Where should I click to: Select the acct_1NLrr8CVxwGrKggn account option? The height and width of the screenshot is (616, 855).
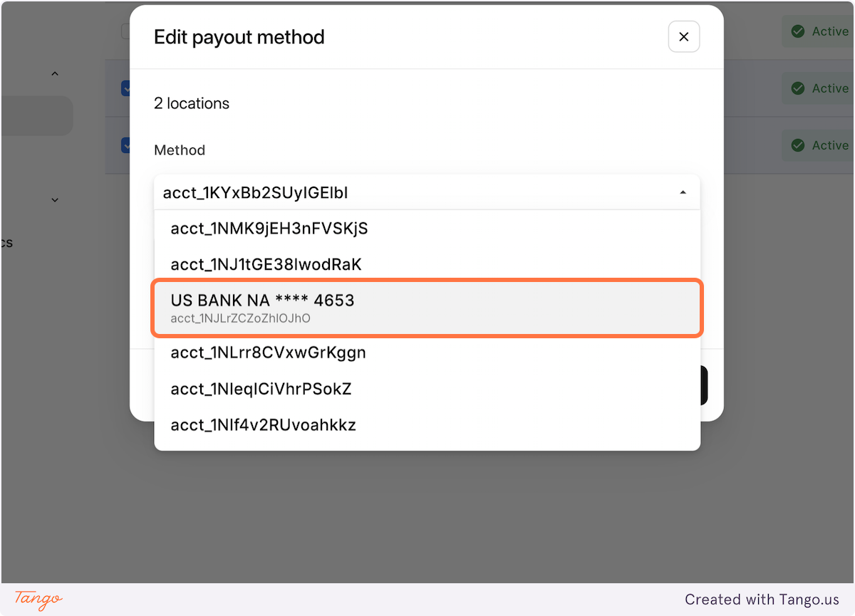coord(426,352)
